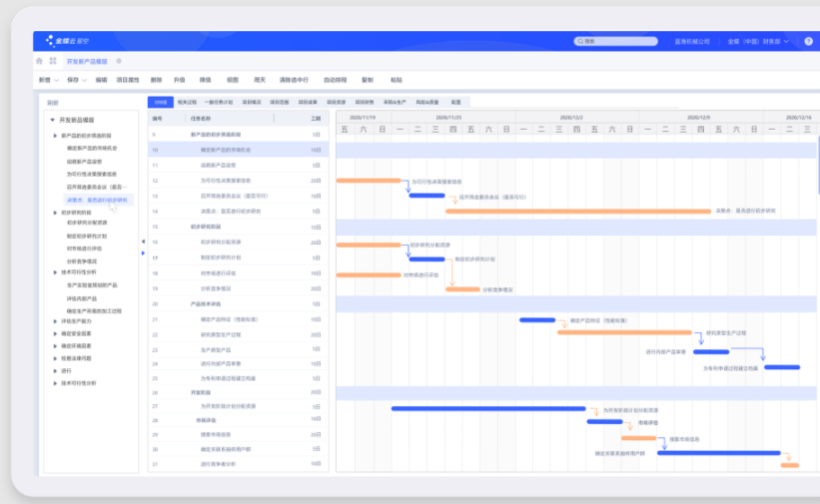Image resolution: width=820 pixels, height=504 pixels.
Task: Switch to the 开发新产品模版 page tab
Action: point(87,61)
